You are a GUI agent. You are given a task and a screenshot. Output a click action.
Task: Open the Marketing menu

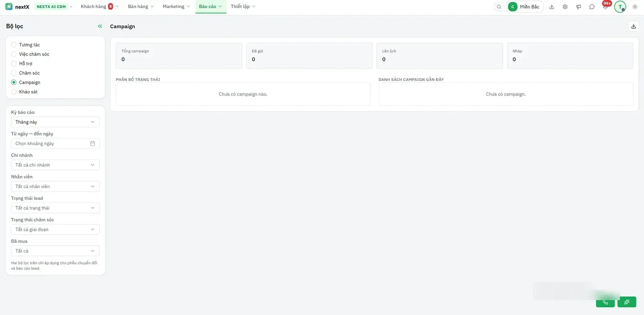(176, 6)
